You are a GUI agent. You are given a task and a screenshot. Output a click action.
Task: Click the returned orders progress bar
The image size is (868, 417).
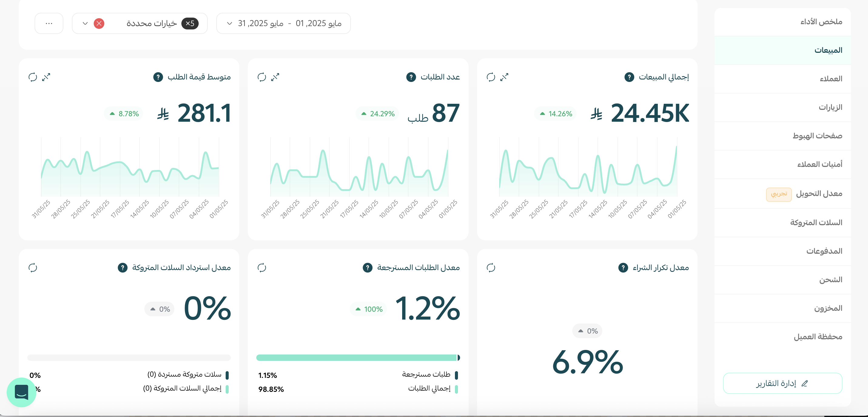point(358,358)
